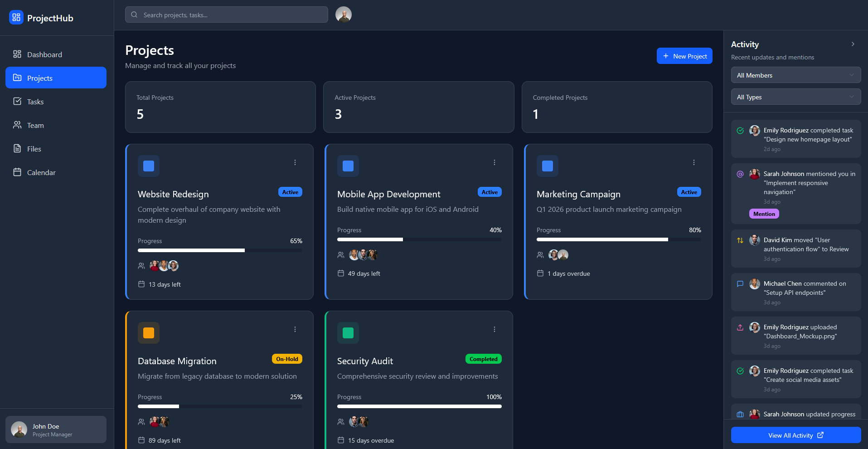Navigate to the Calendar page

[41, 172]
